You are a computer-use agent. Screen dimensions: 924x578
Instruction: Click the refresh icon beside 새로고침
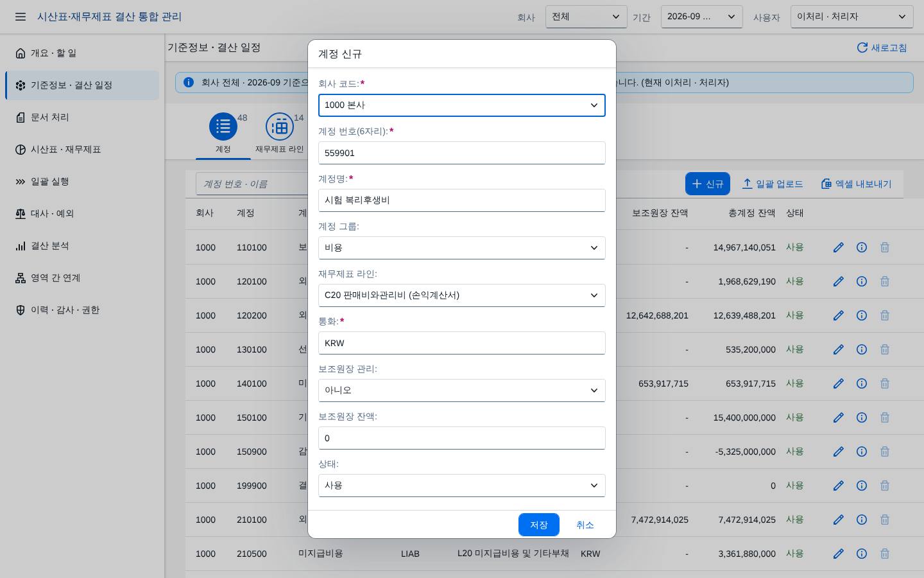click(862, 48)
